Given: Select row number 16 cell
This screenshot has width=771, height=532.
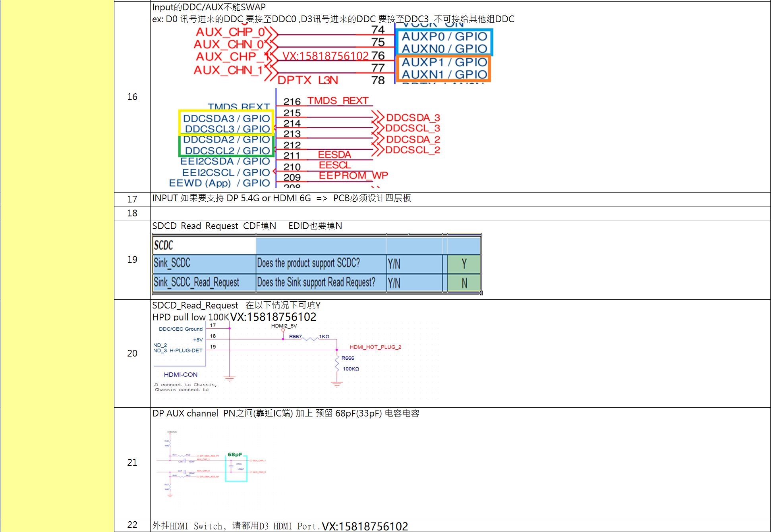Looking at the screenshot, I should tap(132, 97).
